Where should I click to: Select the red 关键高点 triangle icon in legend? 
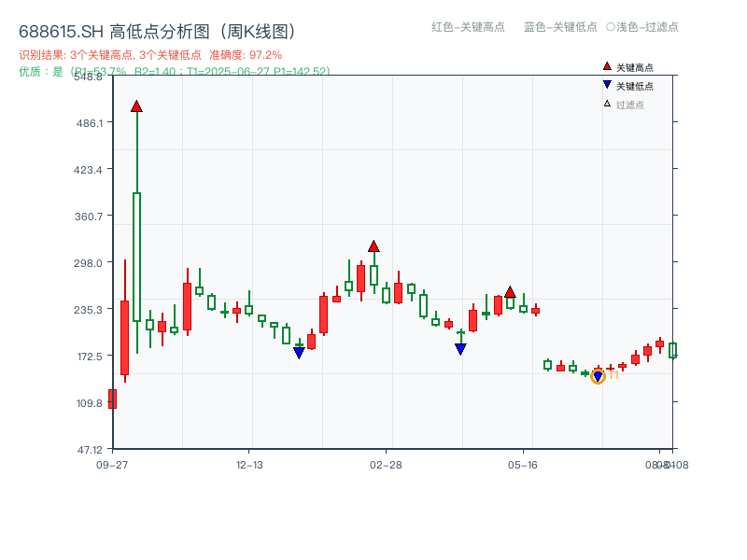tap(605, 66)
